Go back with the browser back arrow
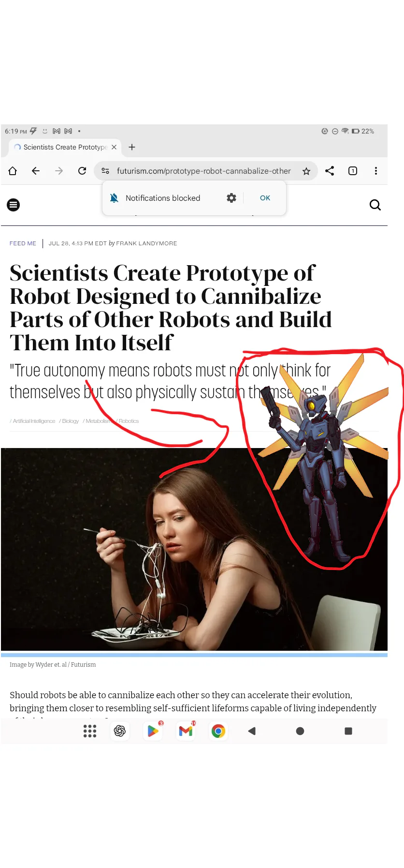The image size is (404, 868). (x=36, y=171)
